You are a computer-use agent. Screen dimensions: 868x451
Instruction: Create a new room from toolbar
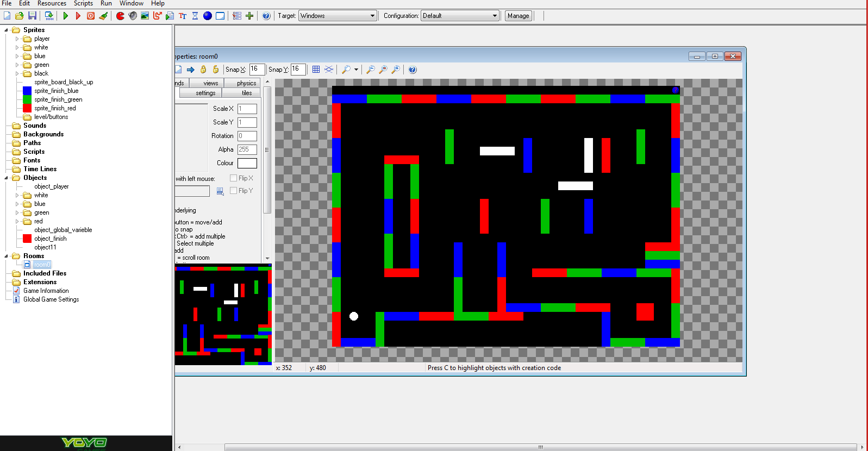point(220,16)
